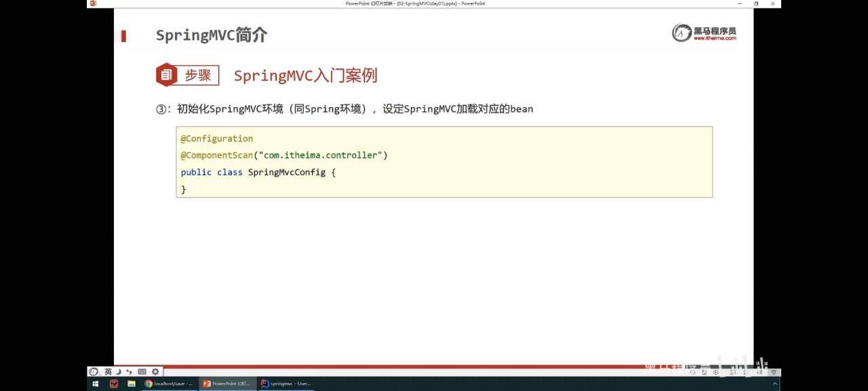Image resolution: width=868 pixels, height=391 pixels.
Task: Switch to PowerPoint taskbar window
Action: [227, 384]
